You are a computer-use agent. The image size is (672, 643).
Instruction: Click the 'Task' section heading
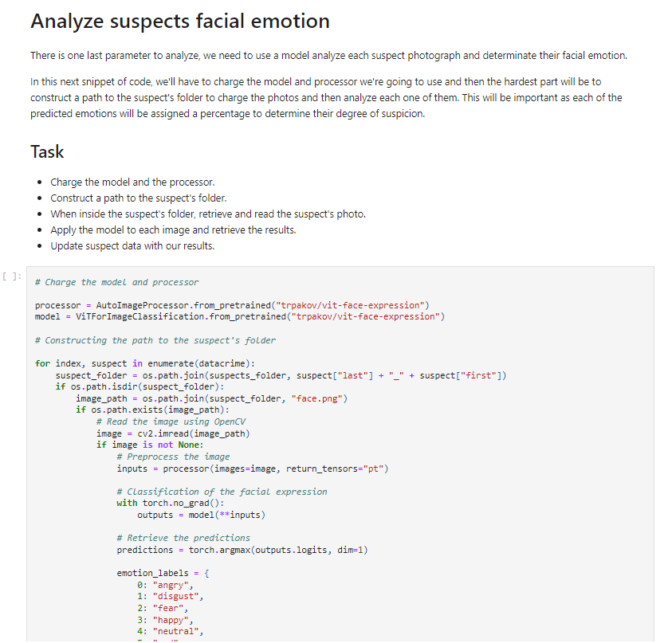coord(47,151)
